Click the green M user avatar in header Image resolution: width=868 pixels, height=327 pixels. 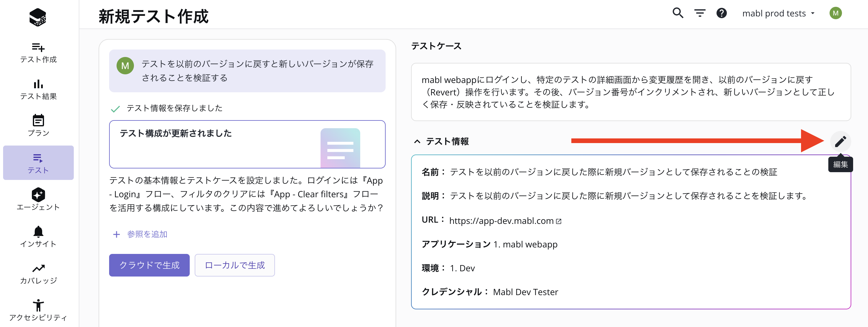pos(835,13)
